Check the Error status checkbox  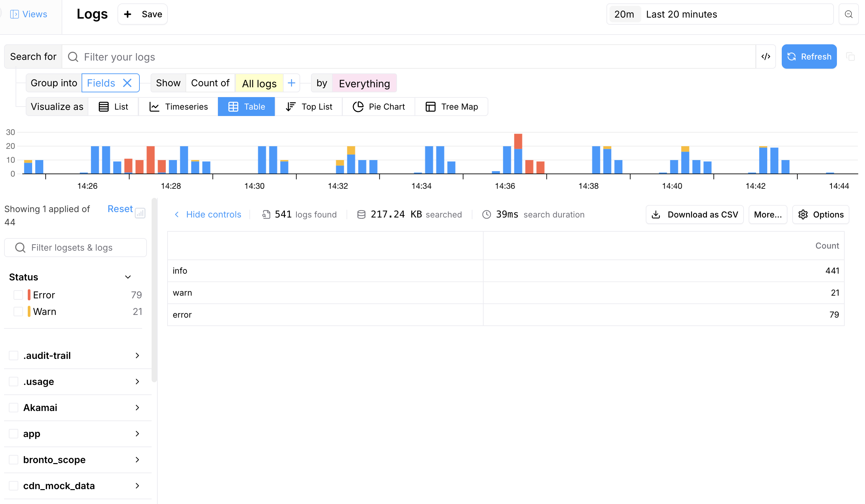tap(18, 295)
